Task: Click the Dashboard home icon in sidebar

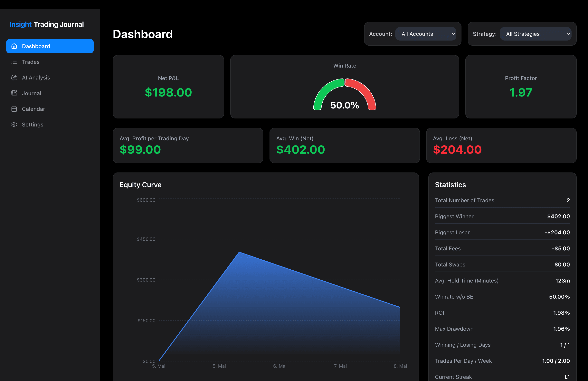Action: (x=14, y=46)
